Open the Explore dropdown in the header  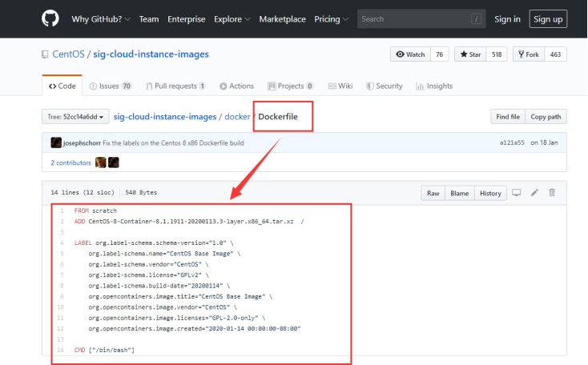(232, 19)
